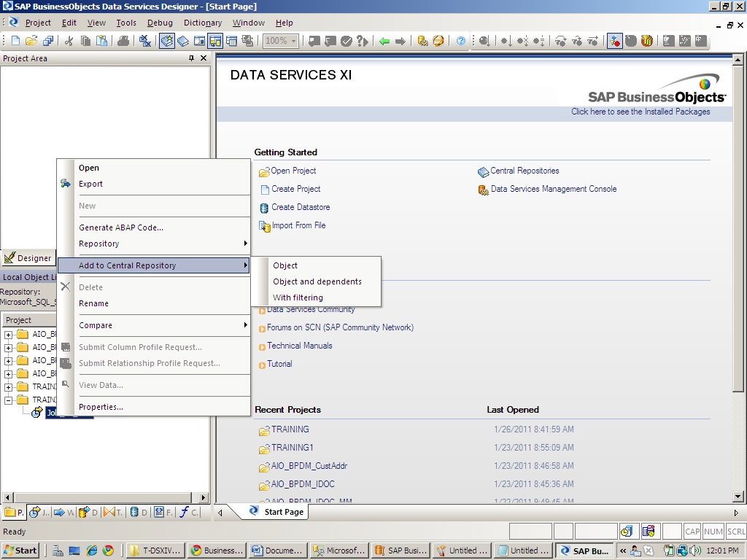This screenshot has height=560, width=747.
Task: Open the Internet Explorer quick launch icon
Action: [91, 551]
